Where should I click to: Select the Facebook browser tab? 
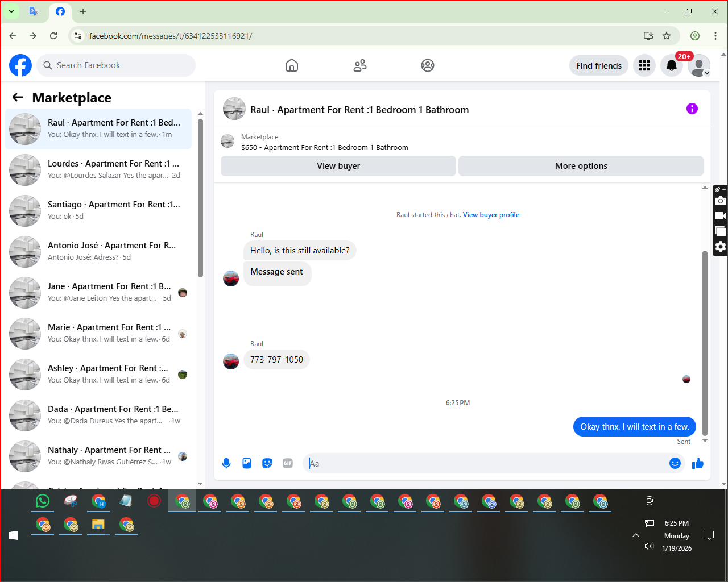click(60, 11)
